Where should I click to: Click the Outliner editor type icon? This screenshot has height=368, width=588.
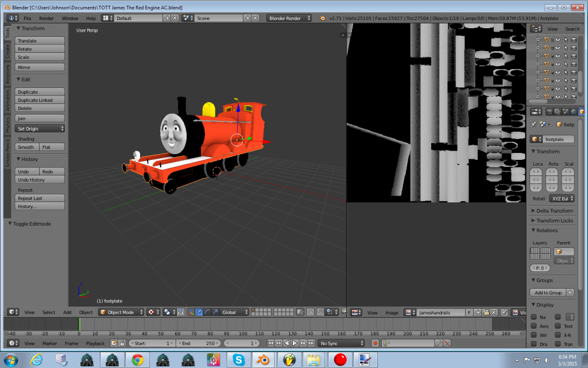click(536, 29)
